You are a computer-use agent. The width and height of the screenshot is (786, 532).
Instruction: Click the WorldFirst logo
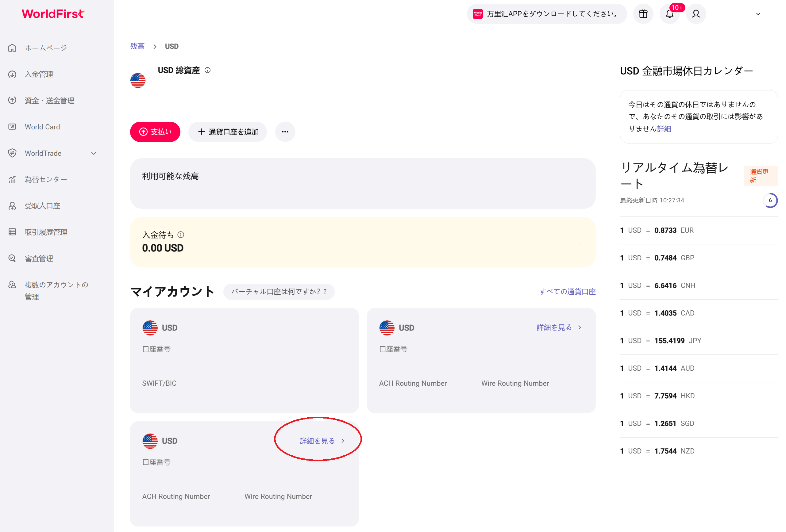pyautogui.click(x=53, y=14)
